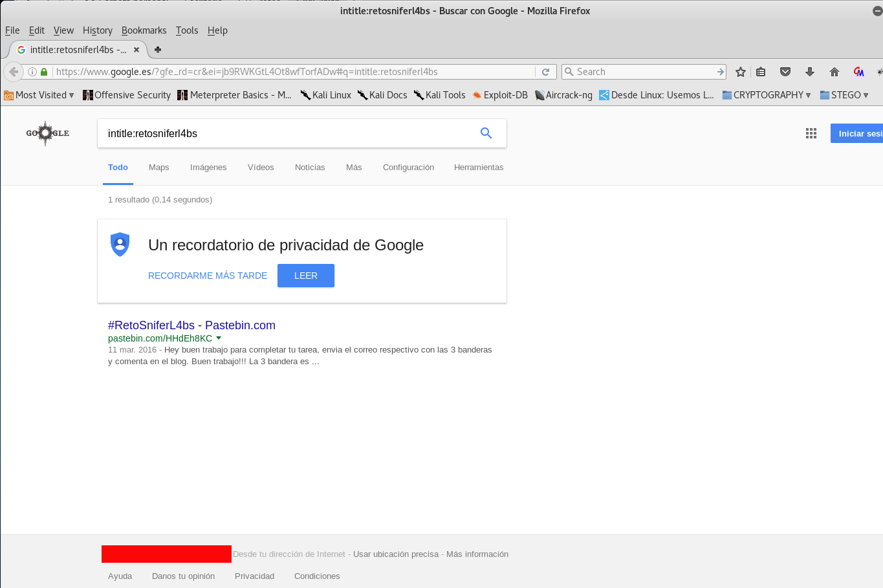Screen dimensions: 883x588
Task: Click the back navigation arrow
Action: [x=14, y=72]
